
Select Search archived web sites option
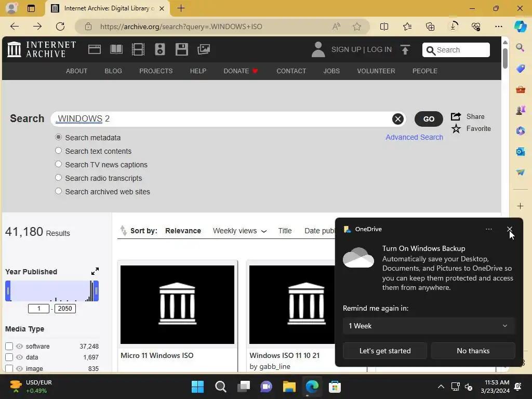point(58,191)
